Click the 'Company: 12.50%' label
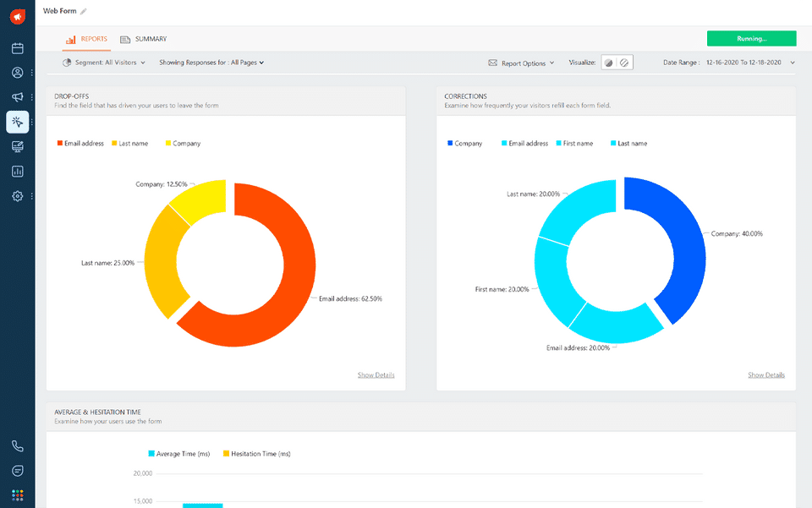 click(162, 184)
